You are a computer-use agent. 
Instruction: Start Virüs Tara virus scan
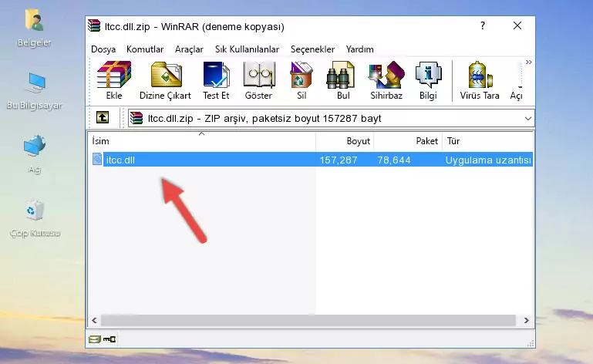coord(480,81)
